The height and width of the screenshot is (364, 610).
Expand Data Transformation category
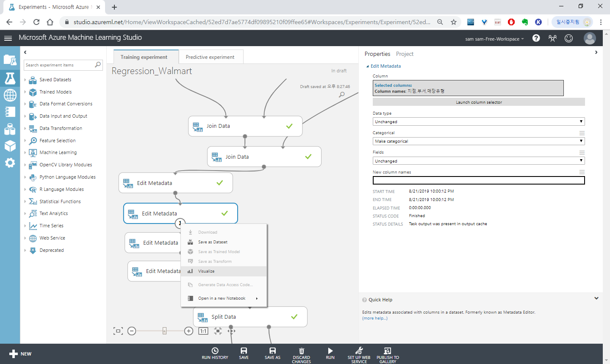tap(25, 128)
